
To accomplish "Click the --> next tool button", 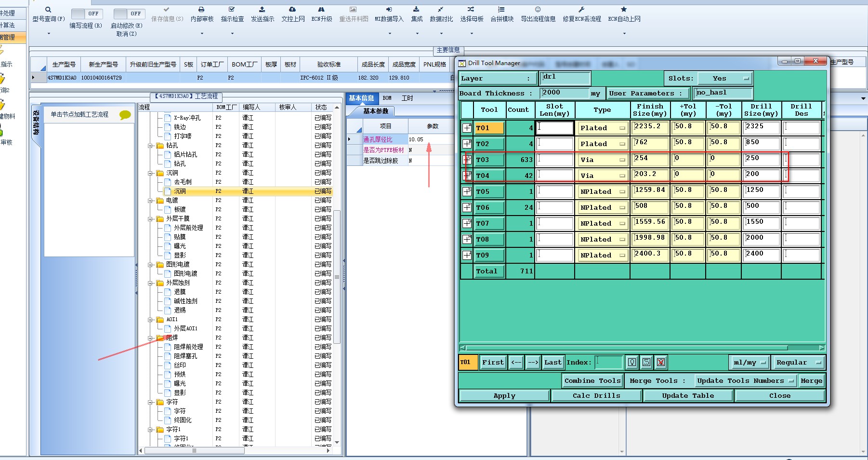I will pos(533,362).
